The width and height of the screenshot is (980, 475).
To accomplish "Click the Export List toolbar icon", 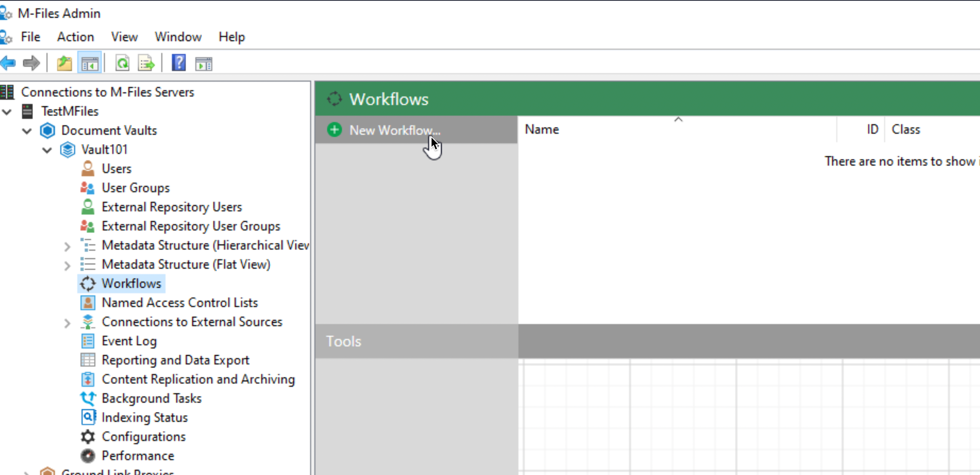I will click(x=146, y=63).
